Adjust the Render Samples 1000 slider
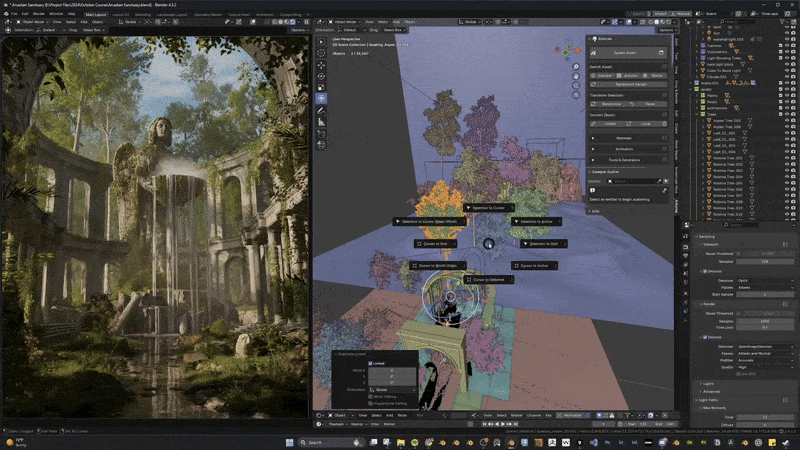The width and height of the screenshot is (800, 450). point(765,321)
